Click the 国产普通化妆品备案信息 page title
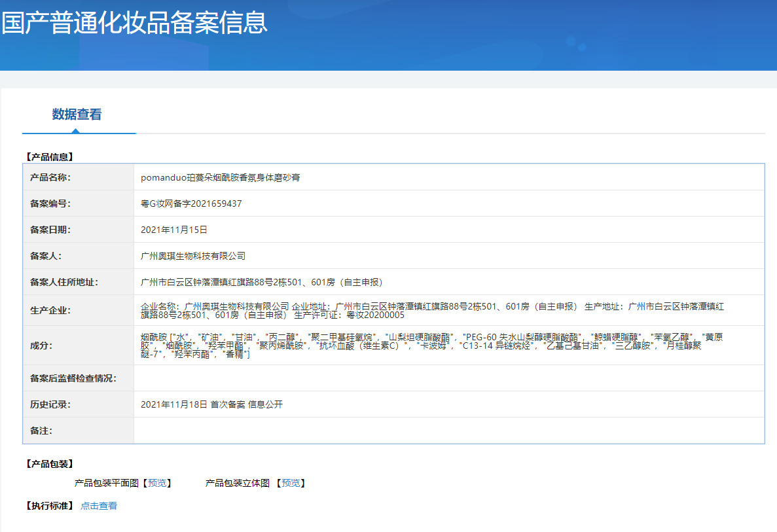This screenshot has height=532, width=777. [135, 23]
